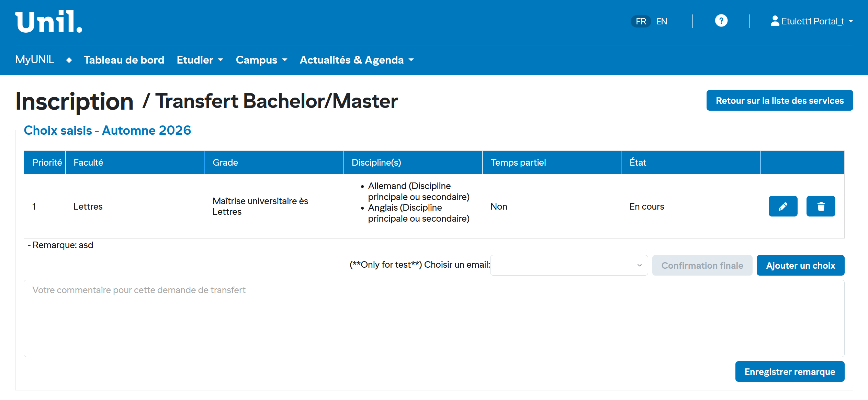Switch language to FR
The height and width of the screenshot is (400, 868).
click(641, 21)
